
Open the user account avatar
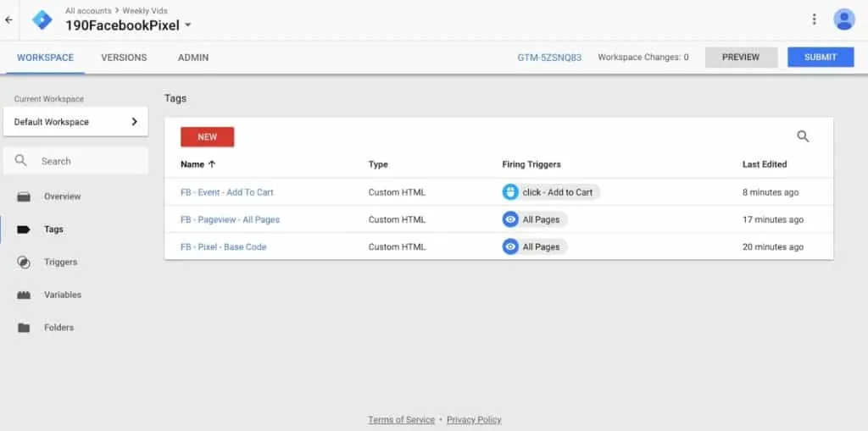(x=844, y=19)
